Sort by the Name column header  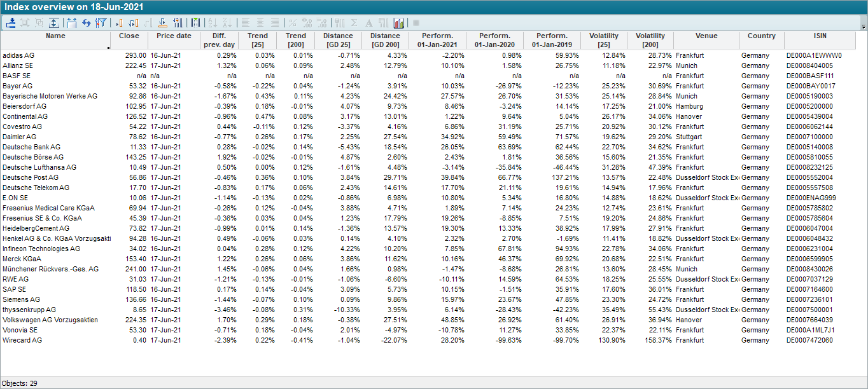click(x=55, y=36)
